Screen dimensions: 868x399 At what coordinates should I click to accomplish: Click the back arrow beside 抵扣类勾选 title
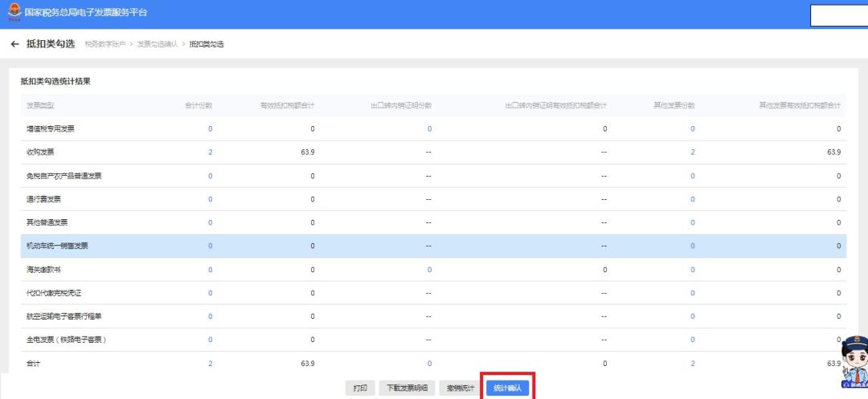pyautogui.click(x=14, y=43)
